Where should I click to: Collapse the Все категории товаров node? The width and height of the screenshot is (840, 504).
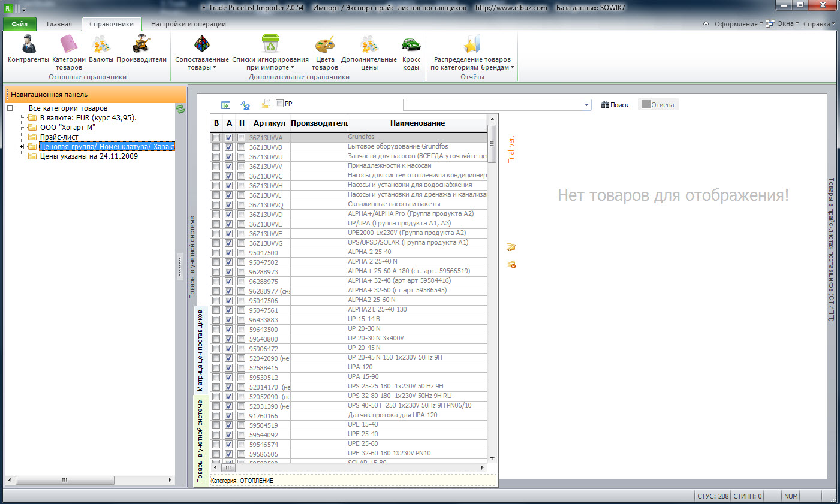[x=10, y=108]
